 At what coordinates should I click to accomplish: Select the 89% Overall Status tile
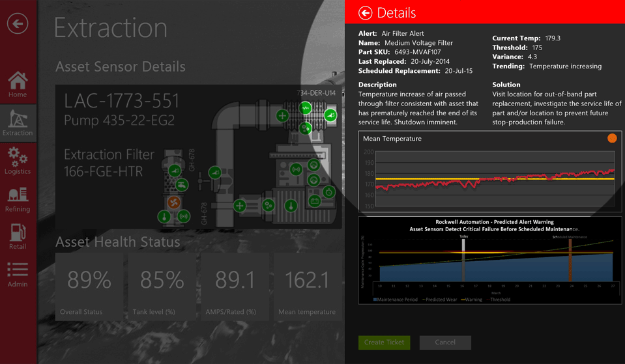[90, 287]
